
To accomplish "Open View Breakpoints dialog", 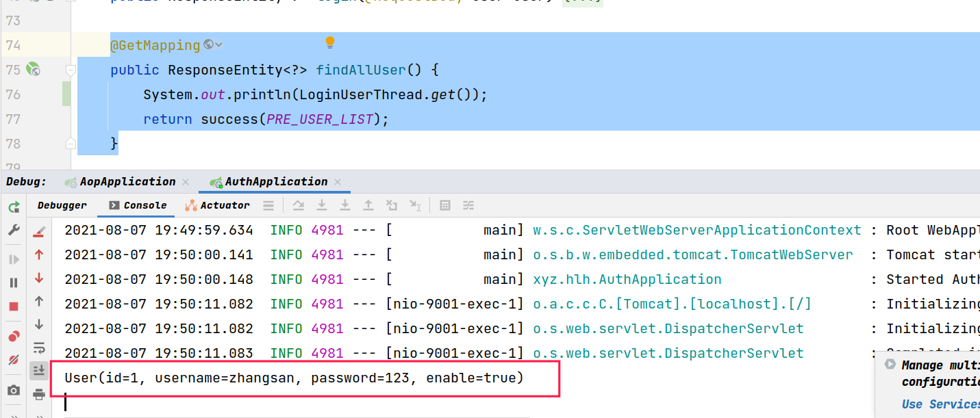I will coord(14,335).
